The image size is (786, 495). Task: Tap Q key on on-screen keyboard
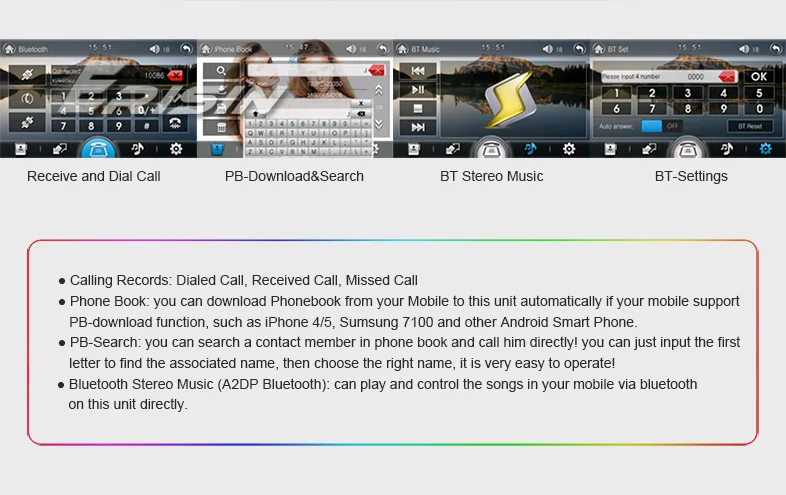(250, 133)
